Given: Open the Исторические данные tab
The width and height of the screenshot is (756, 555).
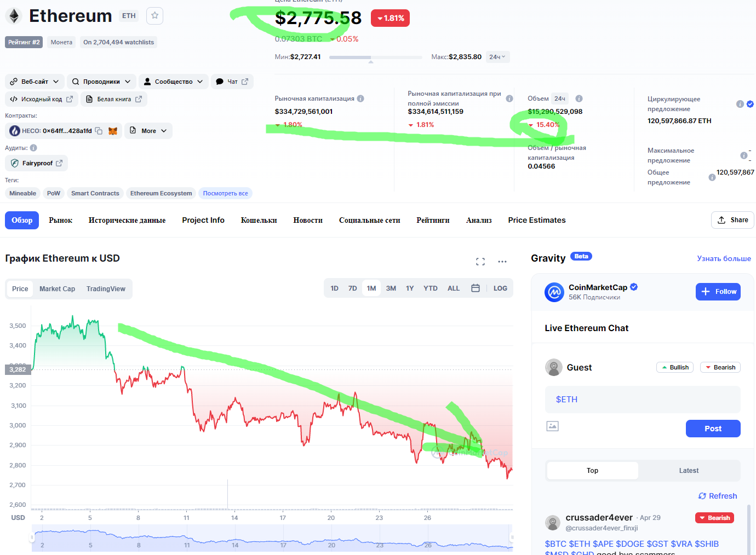Looking at the screenshot, I should [x=127, y=220].
